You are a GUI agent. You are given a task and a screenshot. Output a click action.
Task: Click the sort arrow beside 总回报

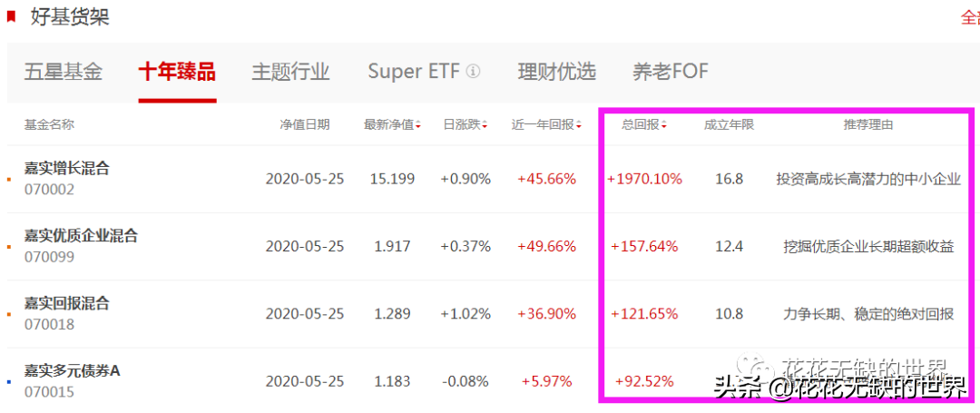(665, 125)
